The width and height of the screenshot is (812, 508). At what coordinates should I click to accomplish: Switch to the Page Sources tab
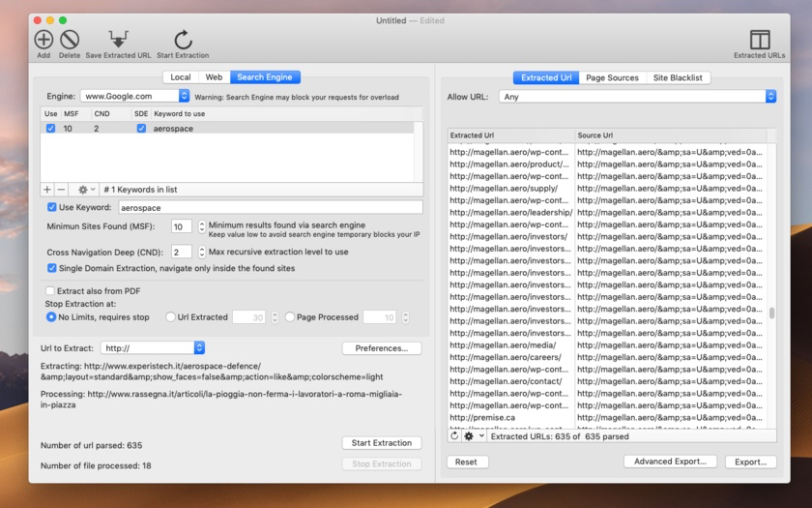(x=612, y=77)
